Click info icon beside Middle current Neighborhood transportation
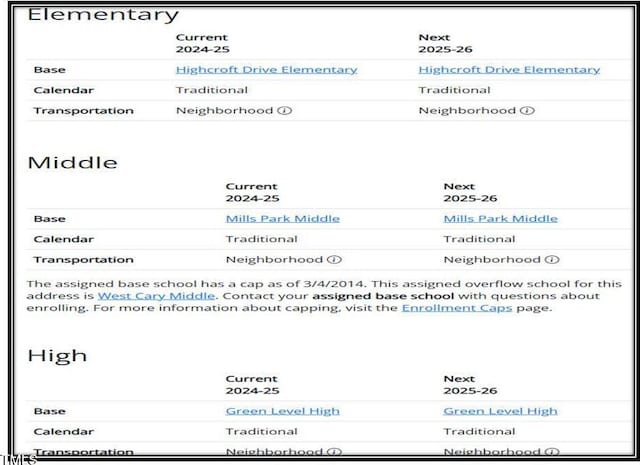The image size is (640, 465). point(334,260)
